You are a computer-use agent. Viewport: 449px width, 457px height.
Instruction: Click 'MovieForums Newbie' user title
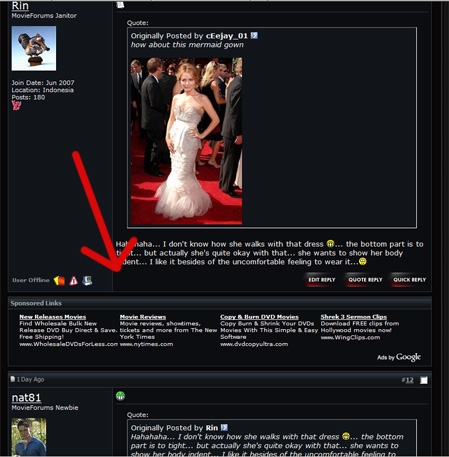pyautogui.click(x=45, y=408)
